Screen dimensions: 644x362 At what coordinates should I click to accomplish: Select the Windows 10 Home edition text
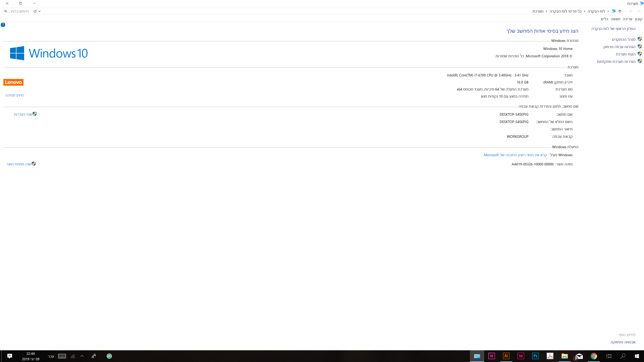click(558, 49)
